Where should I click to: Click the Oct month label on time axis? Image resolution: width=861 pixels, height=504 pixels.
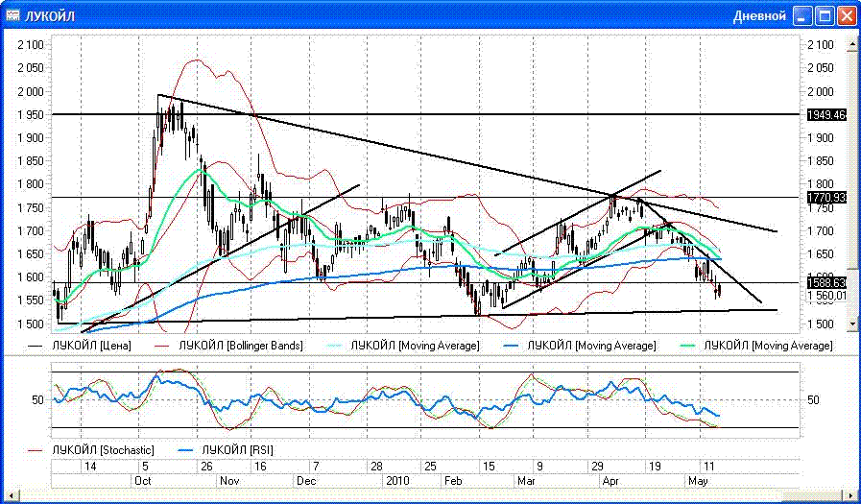pos(143,481)
